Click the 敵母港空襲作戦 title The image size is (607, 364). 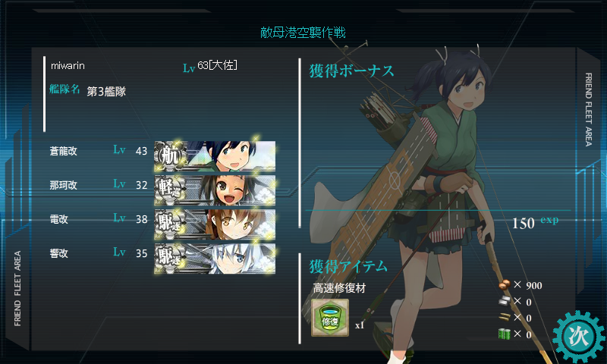(303, 33)
